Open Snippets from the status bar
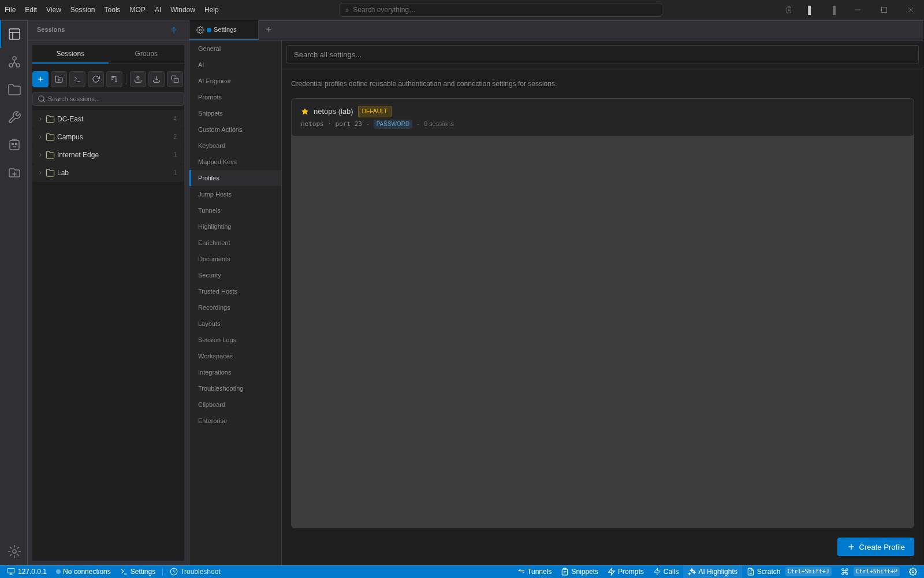The image size is (924, 578). click(x=580, y=572)
